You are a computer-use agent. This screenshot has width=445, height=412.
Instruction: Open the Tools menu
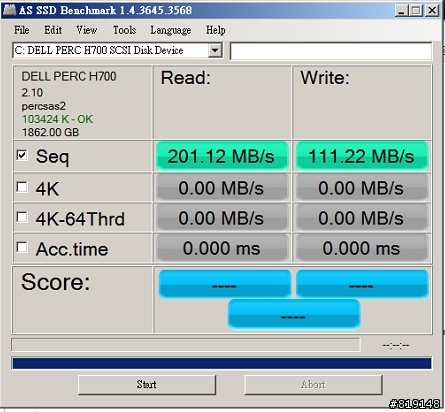[x=124, y=30]
